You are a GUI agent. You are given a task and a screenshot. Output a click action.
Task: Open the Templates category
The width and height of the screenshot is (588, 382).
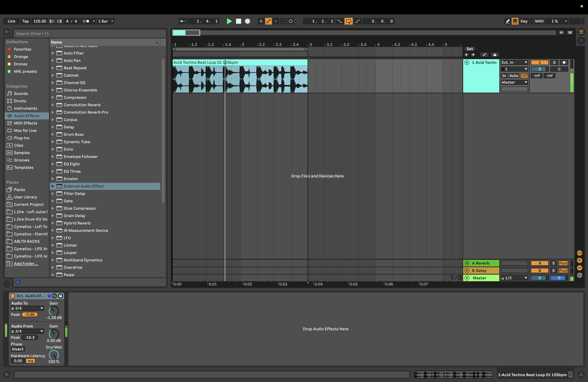[24, 168]
